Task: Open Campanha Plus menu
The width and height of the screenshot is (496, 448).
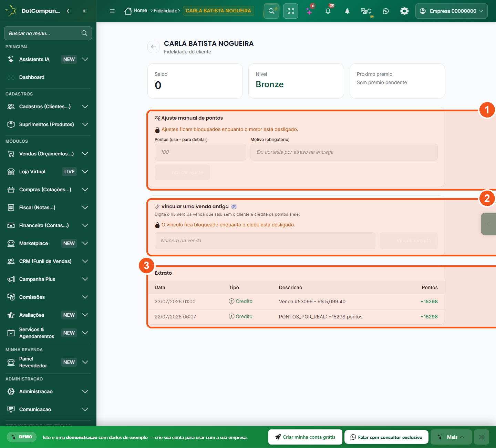Action: click(48, 279)
